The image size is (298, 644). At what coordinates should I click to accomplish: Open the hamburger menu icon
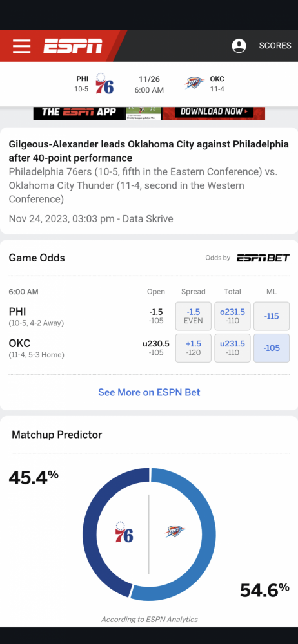click(x=21, y=46)
